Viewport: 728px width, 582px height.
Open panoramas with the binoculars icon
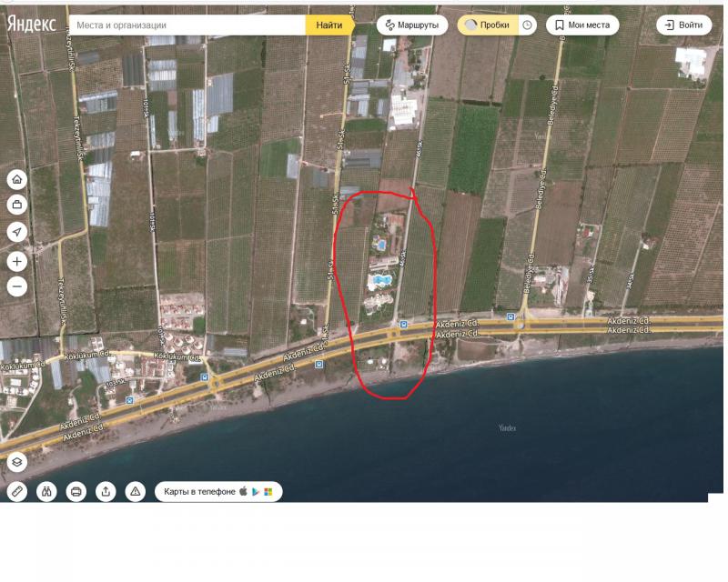click(x=46, y=491)
